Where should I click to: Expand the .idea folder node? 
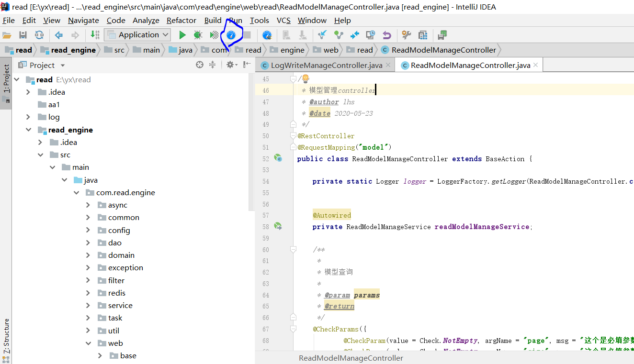click(x=28, y=92)
